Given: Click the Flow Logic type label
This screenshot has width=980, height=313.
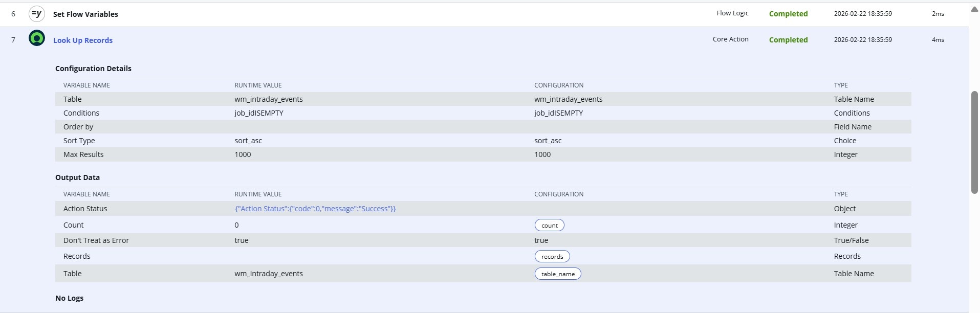Looking at the screenshot, I should tap(732, 13).
